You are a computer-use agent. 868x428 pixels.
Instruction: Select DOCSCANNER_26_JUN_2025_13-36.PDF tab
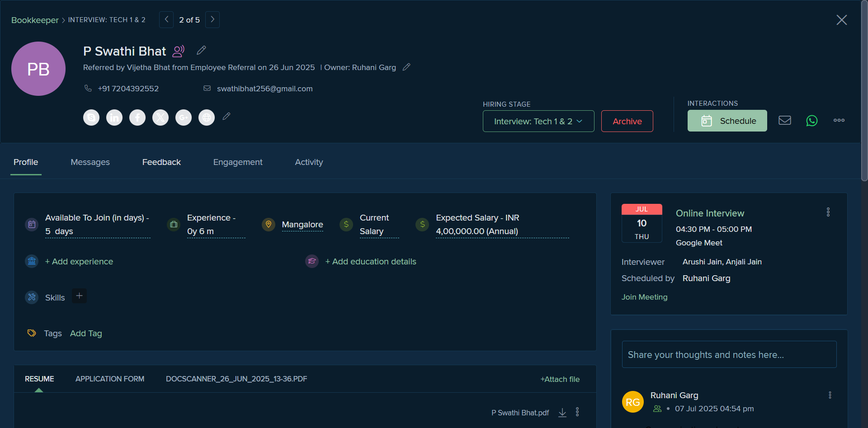coord(236,379)
